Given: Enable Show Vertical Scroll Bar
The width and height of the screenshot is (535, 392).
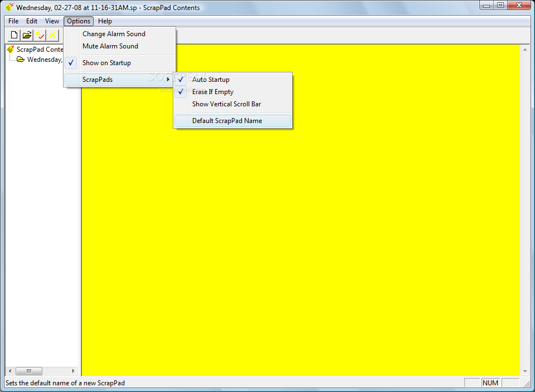Looking at the screenshot, I should pyautogui.click(x=233, y=104).
